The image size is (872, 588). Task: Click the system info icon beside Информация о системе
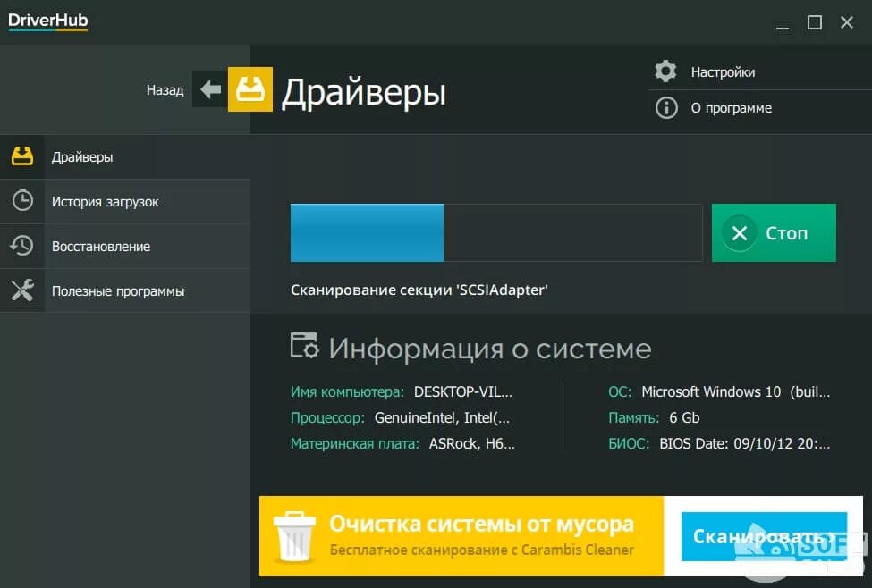point(305,346)
